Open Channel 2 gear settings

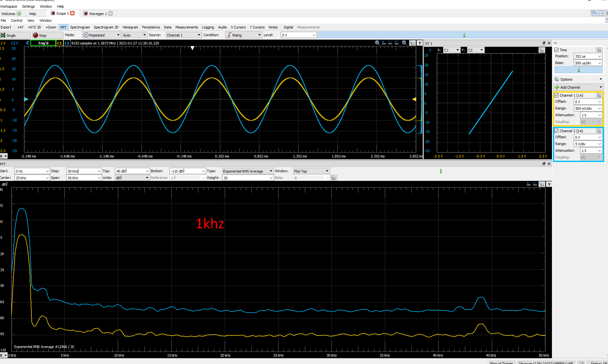pos(599,131)
